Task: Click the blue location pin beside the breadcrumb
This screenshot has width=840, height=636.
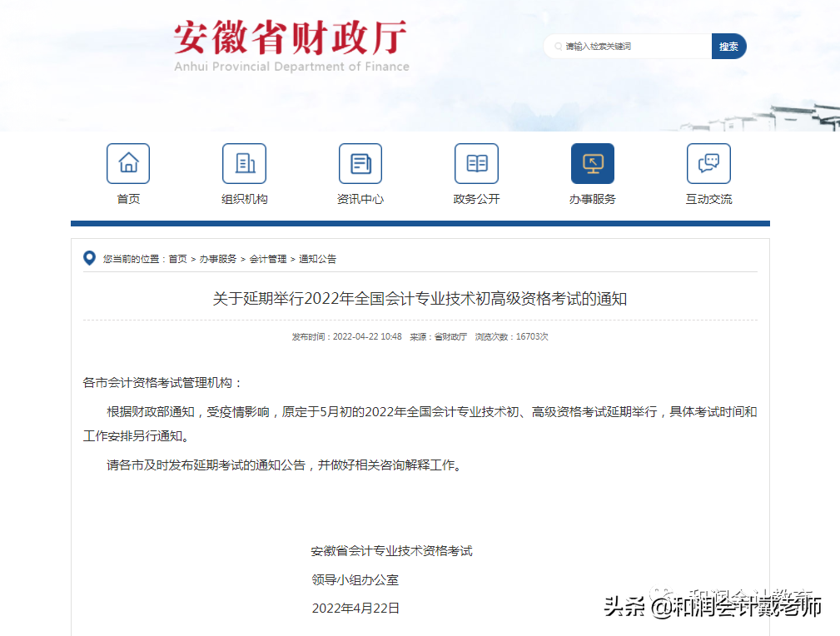Action: point(89,258)
